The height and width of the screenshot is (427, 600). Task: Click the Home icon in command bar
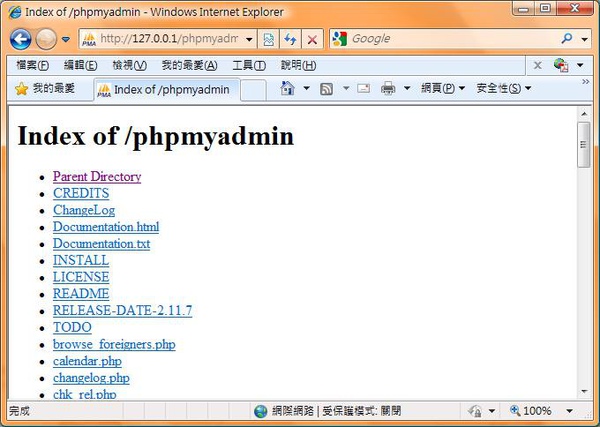coord(287,88)
